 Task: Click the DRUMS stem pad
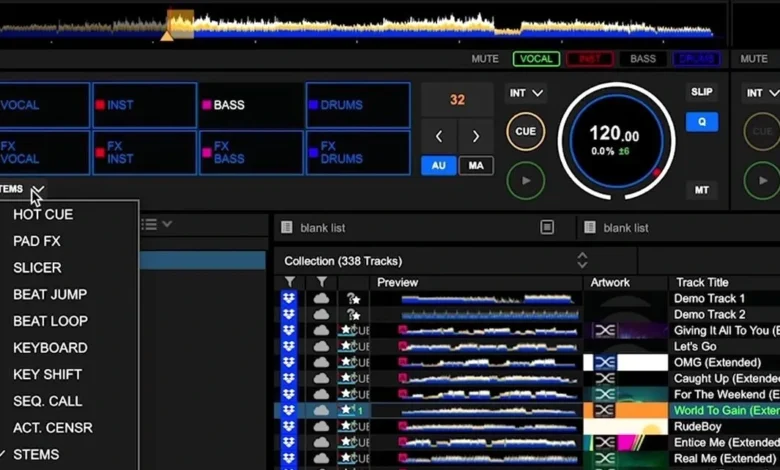coord(358,105)
